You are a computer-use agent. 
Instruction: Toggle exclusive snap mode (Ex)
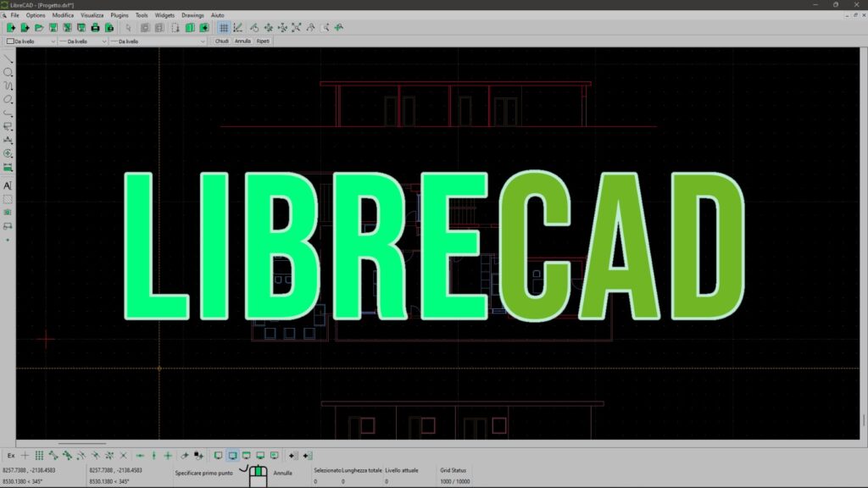11,455
